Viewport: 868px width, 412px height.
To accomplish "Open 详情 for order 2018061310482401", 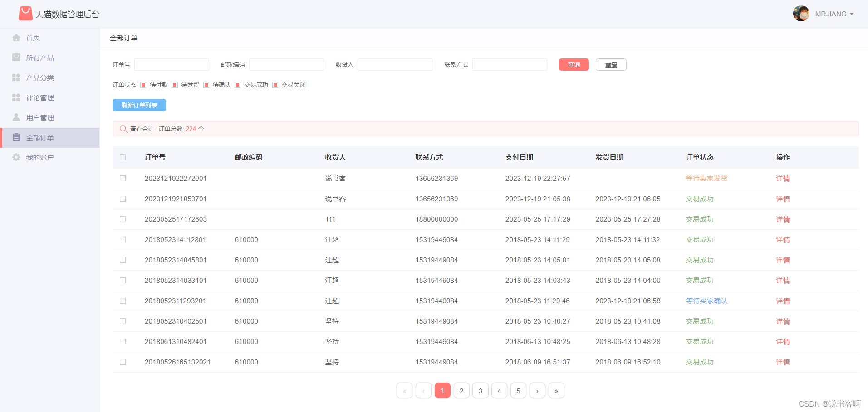I will pos(783,342).
